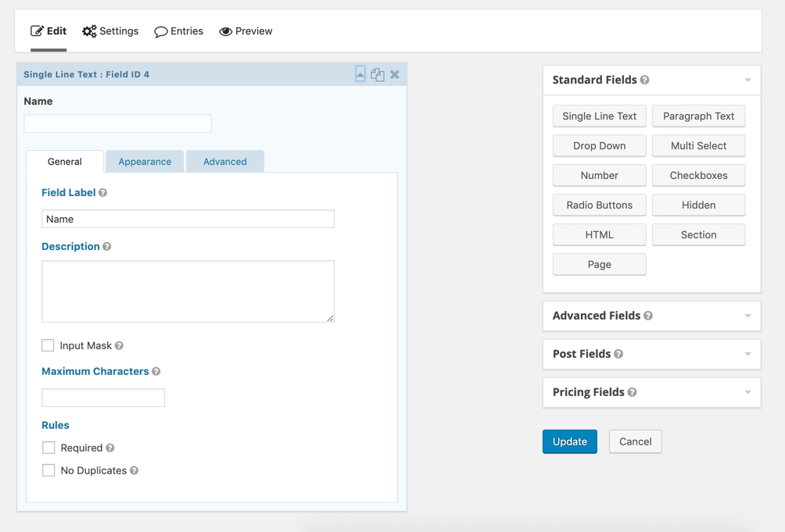Open the Edit form tab
Viewport: 785px width, 532px height.
pos(48,31)
